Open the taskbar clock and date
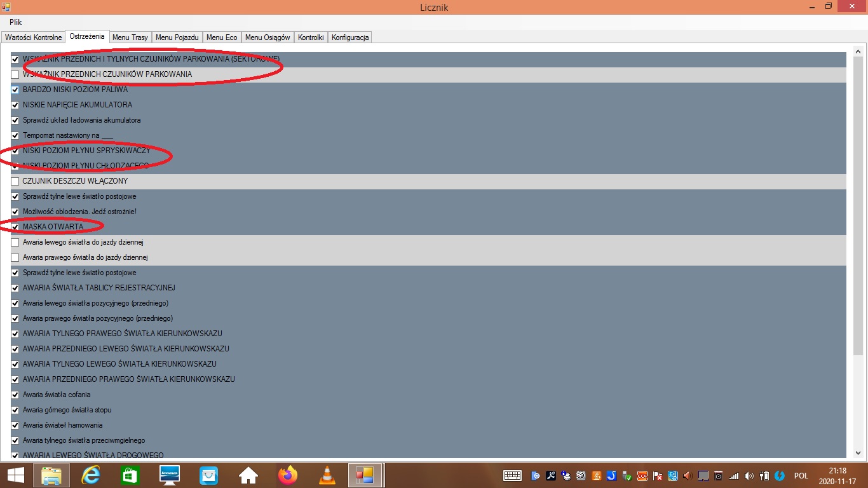The width and height of the screenshot is (868, 488). point(837,475)
